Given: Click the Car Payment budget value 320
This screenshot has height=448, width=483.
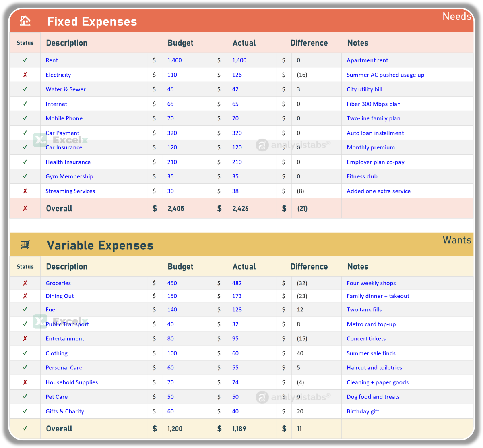Looking at the screenshot, I should 172,133.
